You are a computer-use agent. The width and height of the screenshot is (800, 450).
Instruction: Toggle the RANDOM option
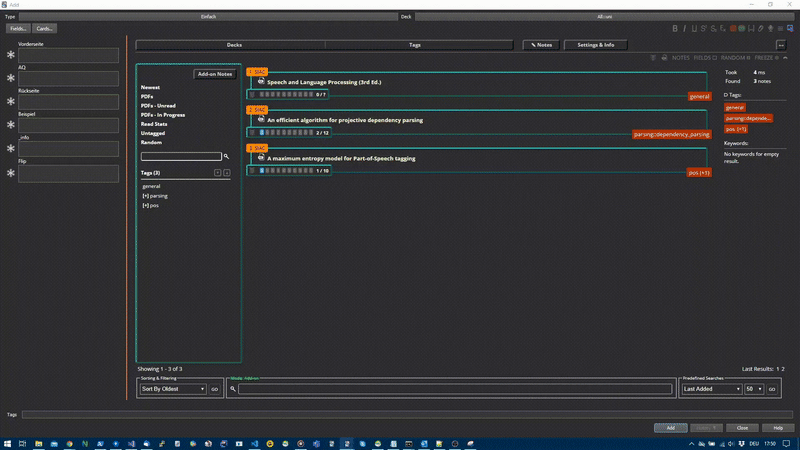coord(735,58)
